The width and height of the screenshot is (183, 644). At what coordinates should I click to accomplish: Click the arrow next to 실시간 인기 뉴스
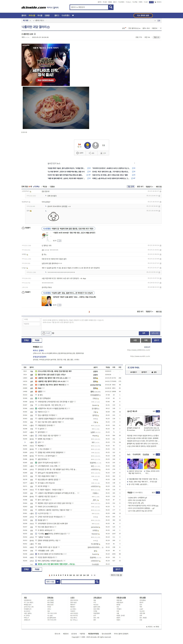[134, 163]
